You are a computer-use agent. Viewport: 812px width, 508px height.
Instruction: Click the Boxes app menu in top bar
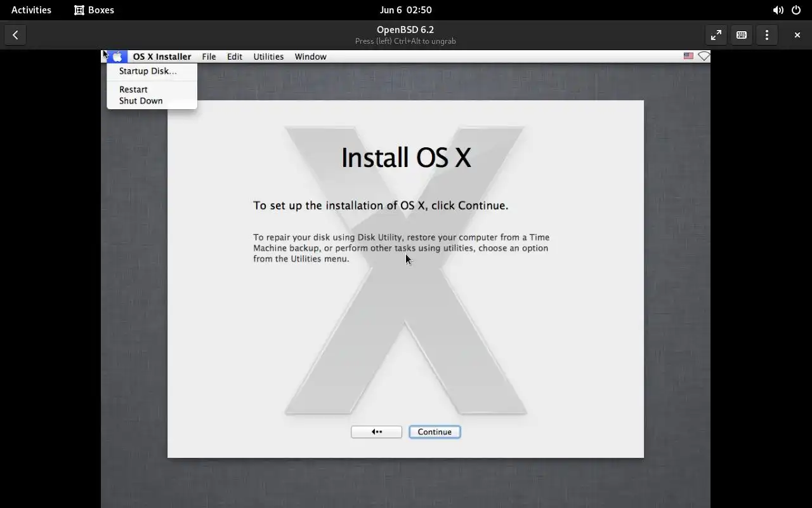point(94,10)
